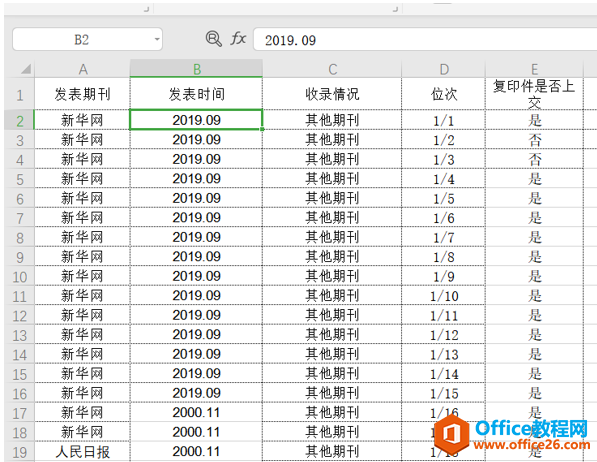Click cell B10 showing 2019.09
This screenshot has height=462, width=597.
click(x=196, y=276)
